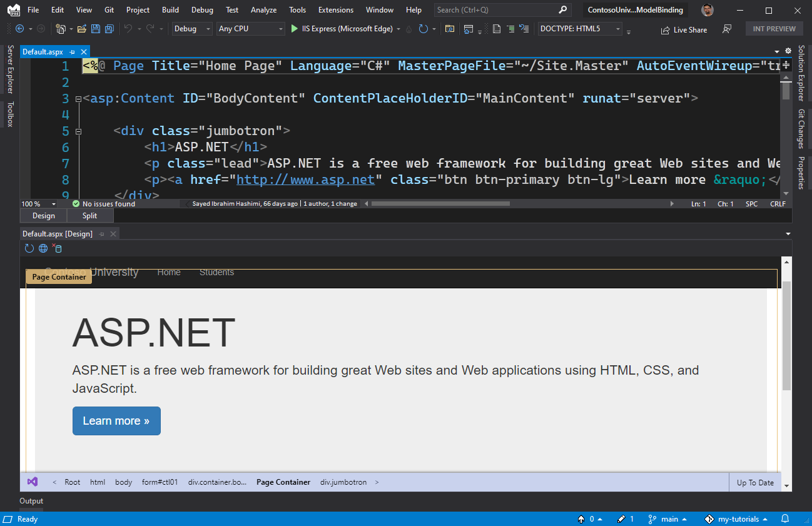Switch to Split view

(x=89, y=215)
